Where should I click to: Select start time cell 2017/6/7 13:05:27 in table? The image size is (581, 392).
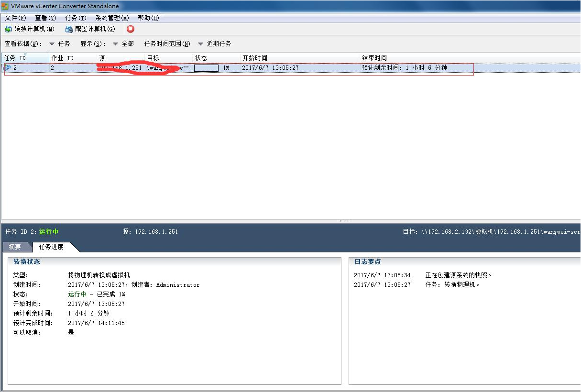coord(270,68)
